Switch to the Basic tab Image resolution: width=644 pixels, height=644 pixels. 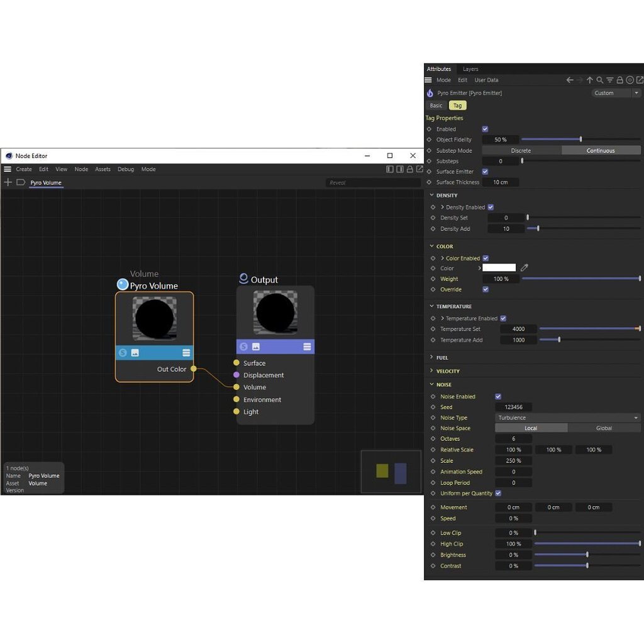(436, 106)
